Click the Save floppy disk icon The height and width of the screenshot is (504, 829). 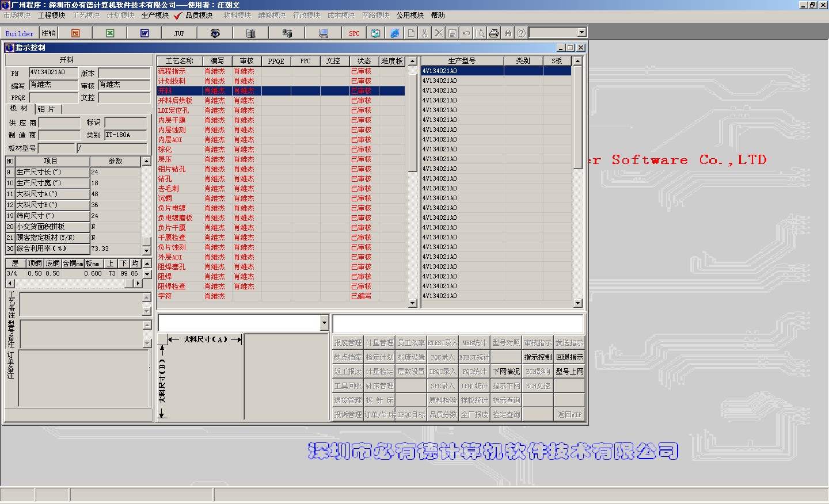coord(452,33)
